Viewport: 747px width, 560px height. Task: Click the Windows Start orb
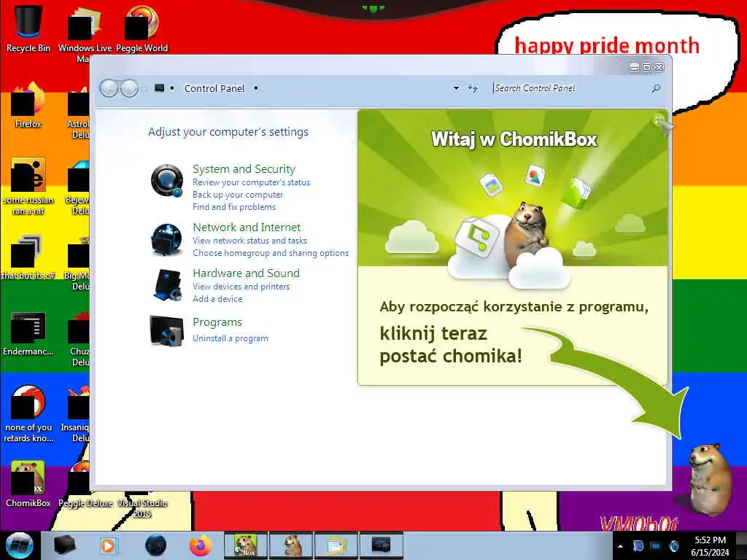20,545
